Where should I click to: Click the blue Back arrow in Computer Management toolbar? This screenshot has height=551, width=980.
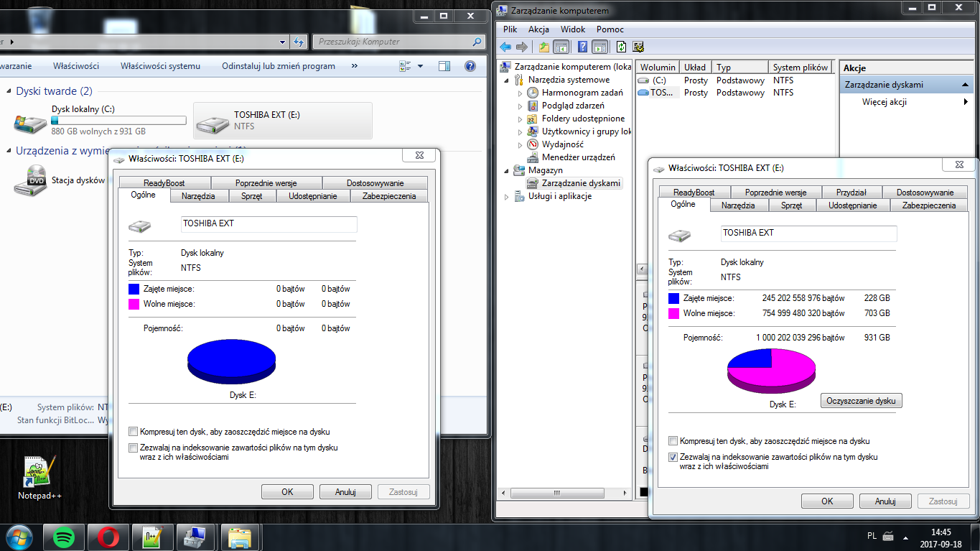505,47
